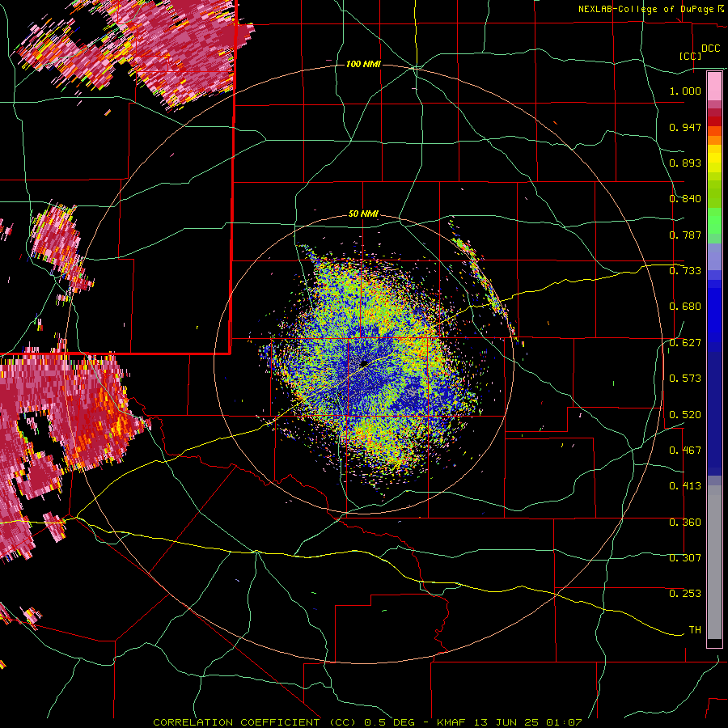Click the [CC] label near the legend
The height and width of the screenshot is (728, 728).
[x=690, y=56]
